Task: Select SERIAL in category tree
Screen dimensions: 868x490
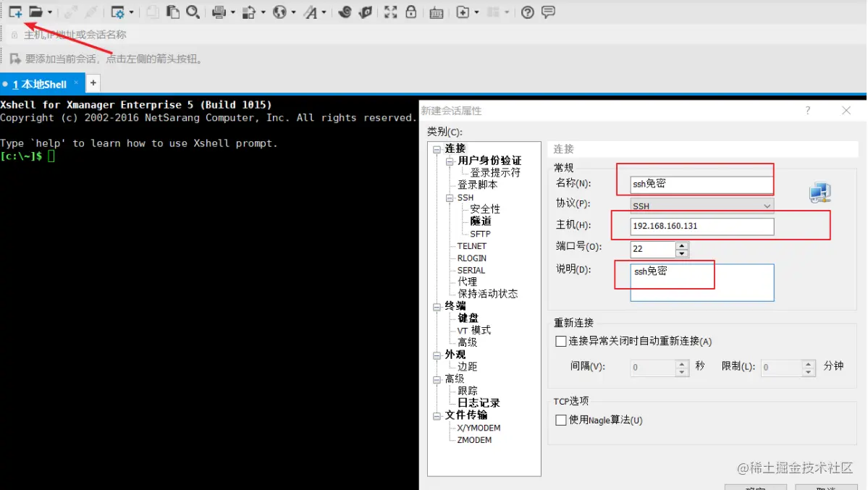Action: click(471, 270)
